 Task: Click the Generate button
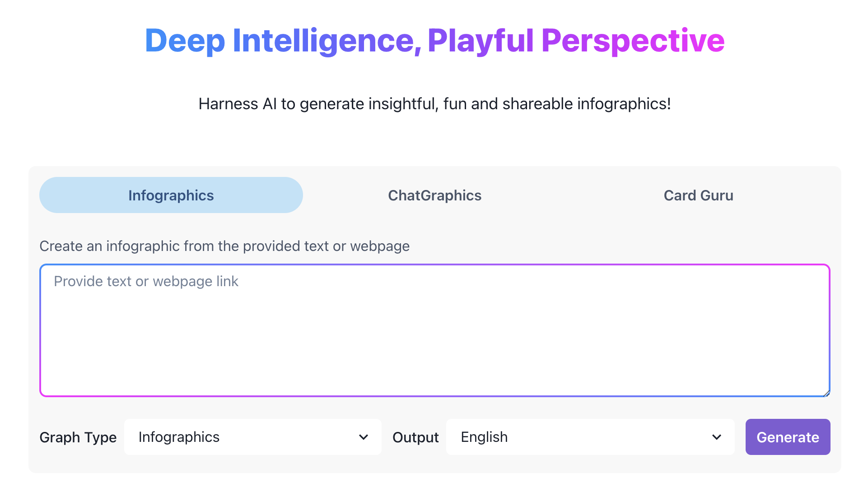[x=788, y=437]
